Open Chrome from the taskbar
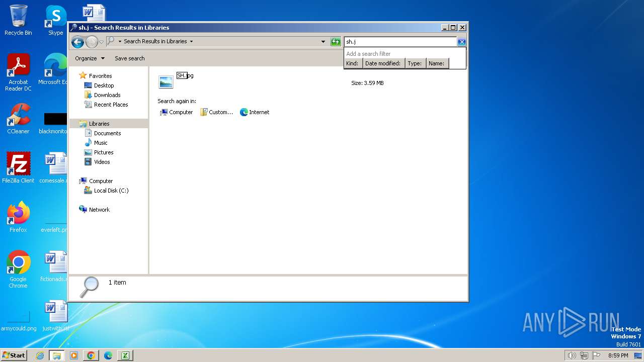Viewport: 644px width, 362px height. [91, 355]
